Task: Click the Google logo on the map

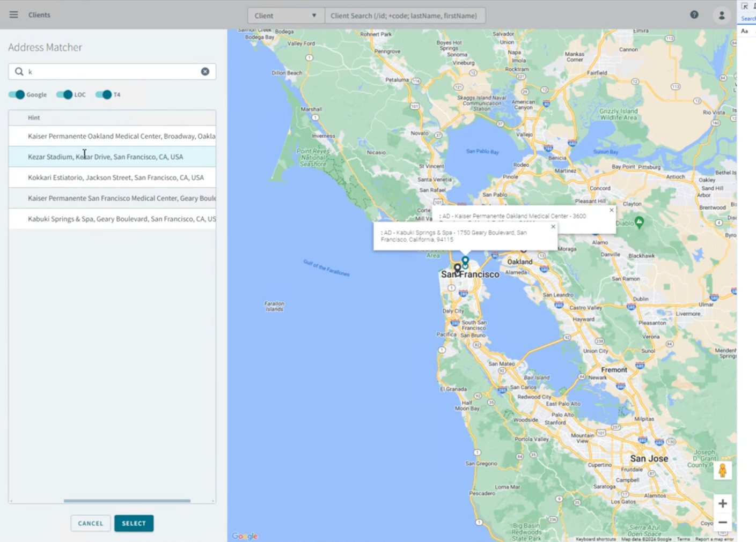Action: click(x=245, y=535)
